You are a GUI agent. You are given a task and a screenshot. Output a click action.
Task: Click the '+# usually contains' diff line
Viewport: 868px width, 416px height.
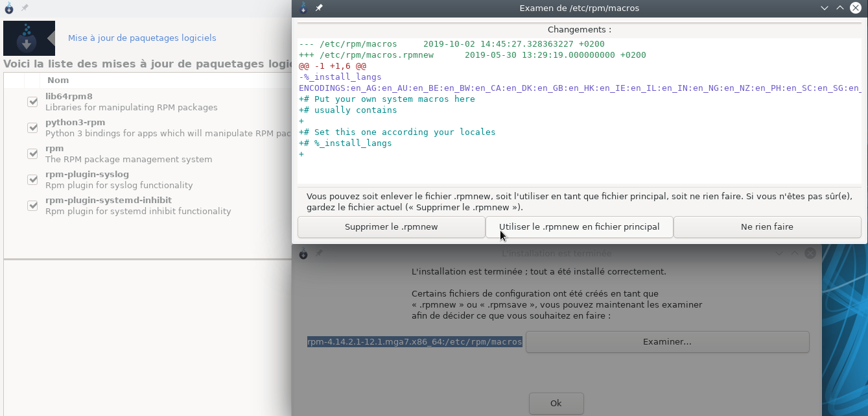point(348,110)
